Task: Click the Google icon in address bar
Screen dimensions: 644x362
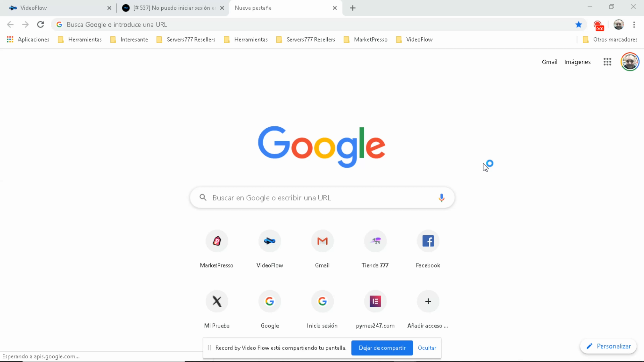Action: tap(59, 24)
